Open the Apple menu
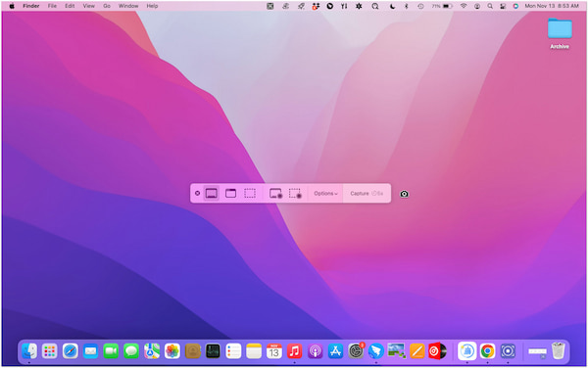The width and height of the screenshot is (588, 368). (12, 6)
